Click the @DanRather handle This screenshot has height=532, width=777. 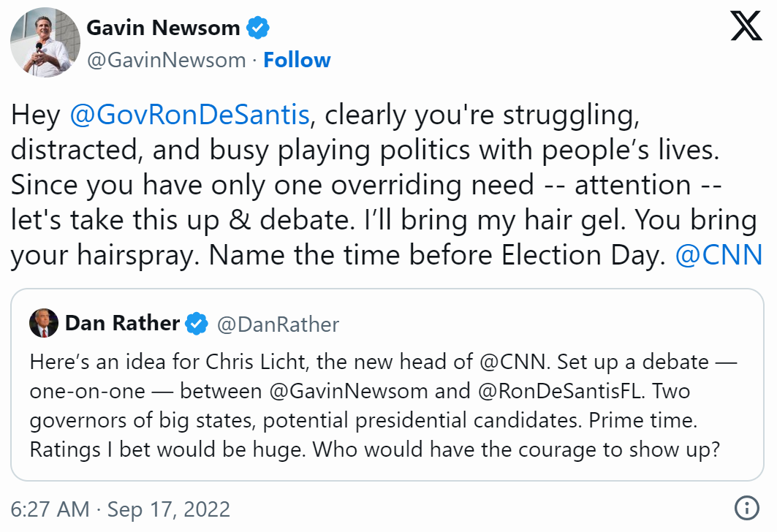(278, 324)
